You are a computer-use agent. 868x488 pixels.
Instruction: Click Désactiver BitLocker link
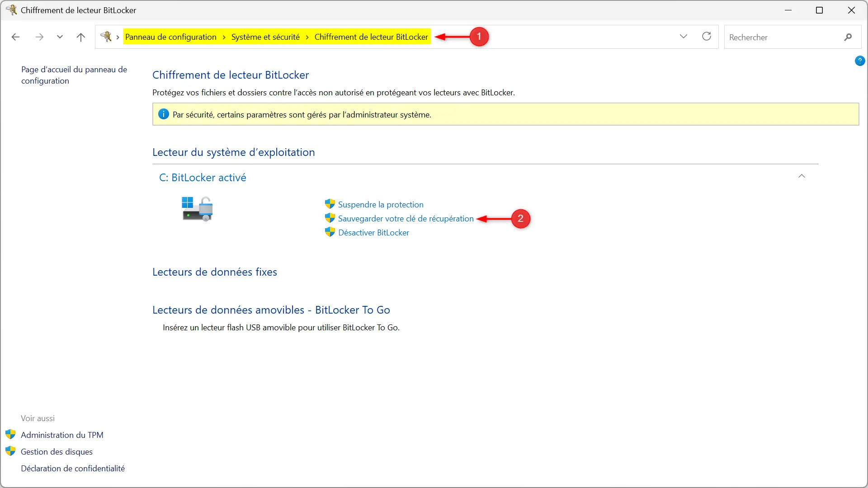[373, 233]
